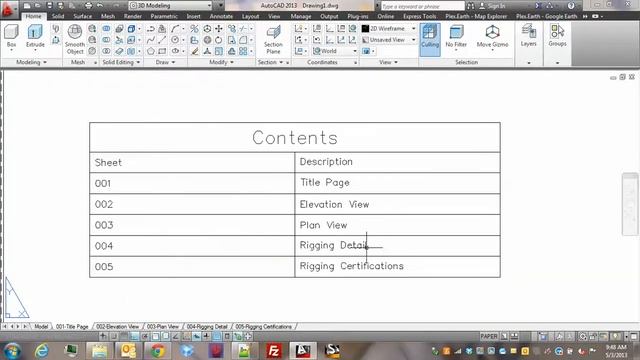Open the Unsaved View dropdown

point(389,40)
